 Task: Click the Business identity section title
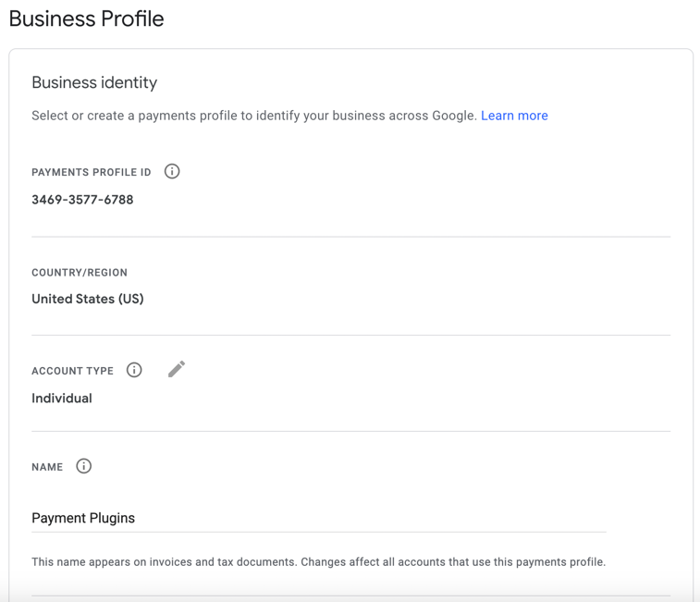(x=94, y=82)
